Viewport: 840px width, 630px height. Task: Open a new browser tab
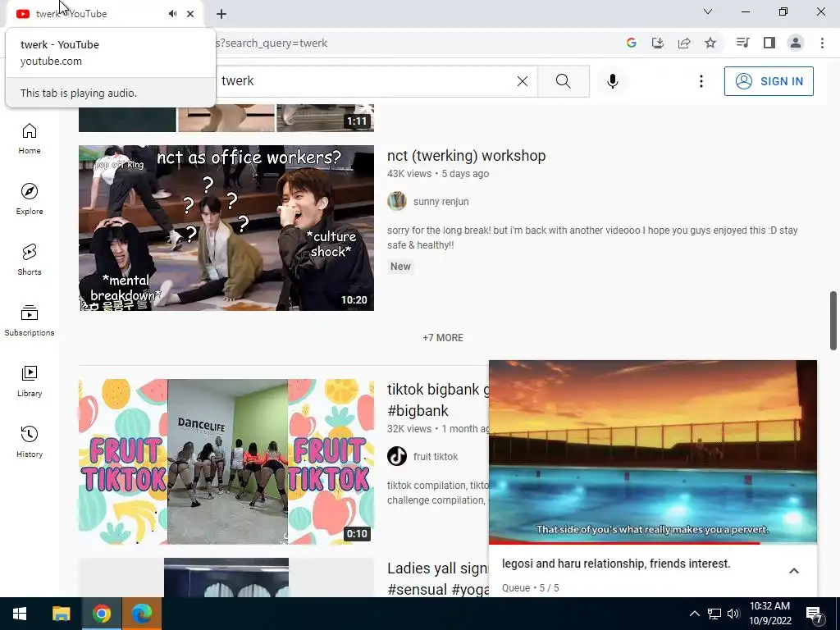[221, 14]
